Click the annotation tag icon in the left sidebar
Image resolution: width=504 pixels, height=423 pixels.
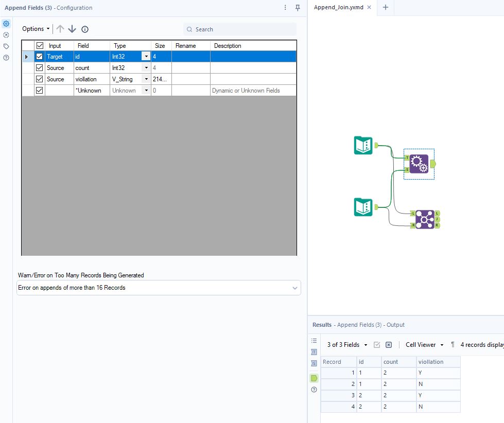[6, 46]
